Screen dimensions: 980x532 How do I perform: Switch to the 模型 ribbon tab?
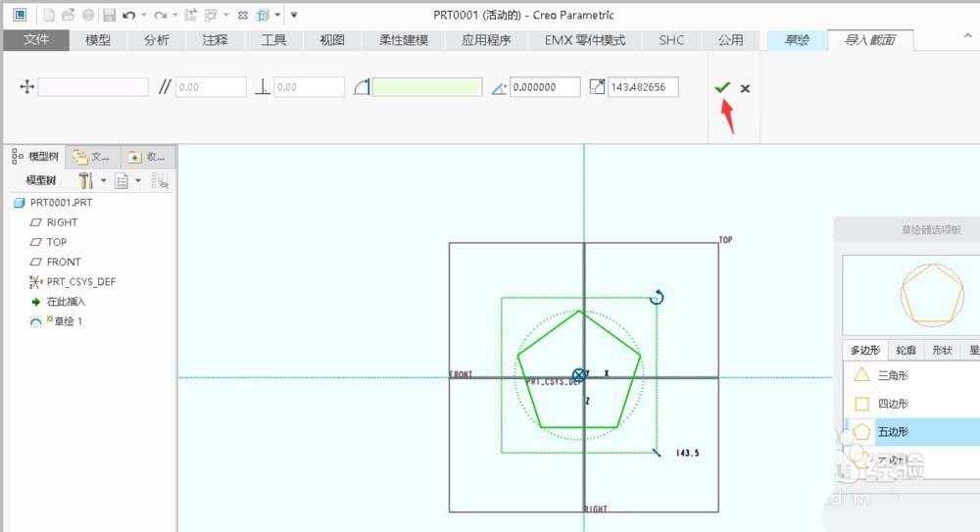point(98,40)
